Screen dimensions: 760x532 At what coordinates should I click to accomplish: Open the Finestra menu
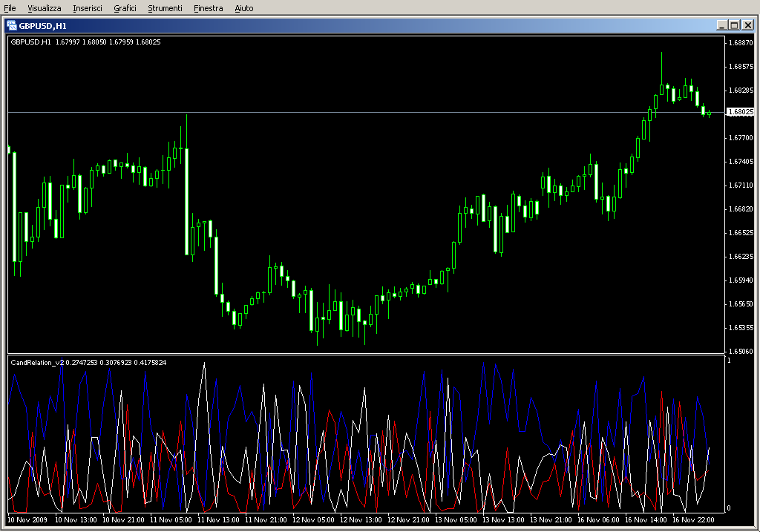[208, 8]
